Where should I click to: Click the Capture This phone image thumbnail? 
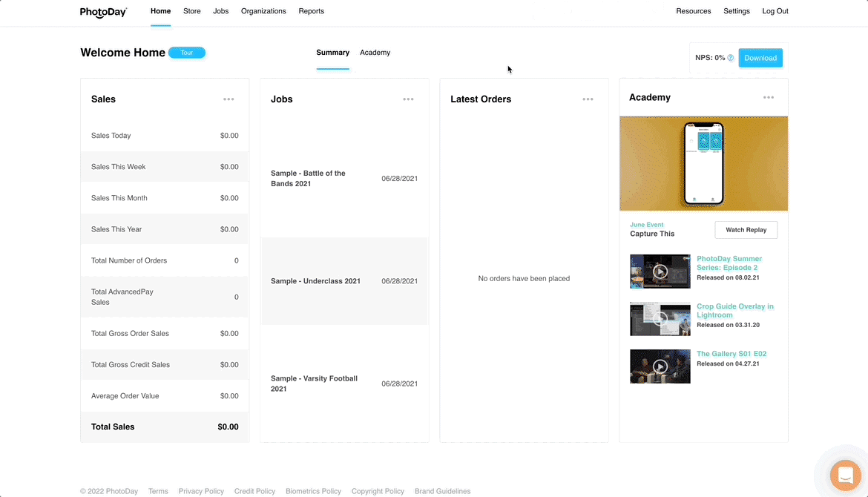click(x=703, y=163)
